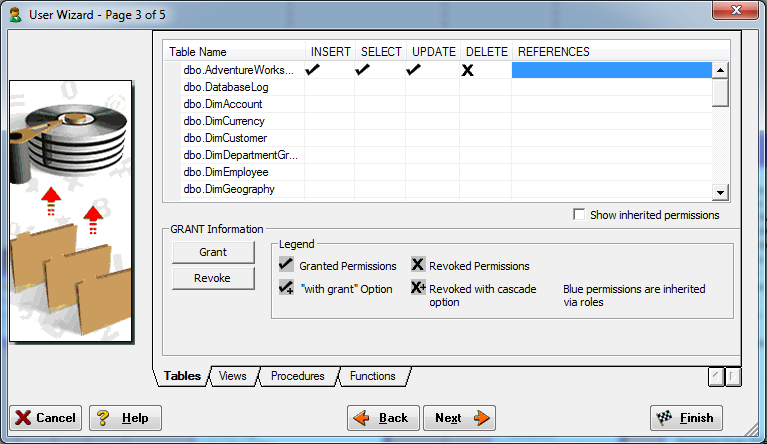Viewport: 767px width, 444px height.
Task: Select the dbo.DimAccount table row
Action: [x=223, y=104]
